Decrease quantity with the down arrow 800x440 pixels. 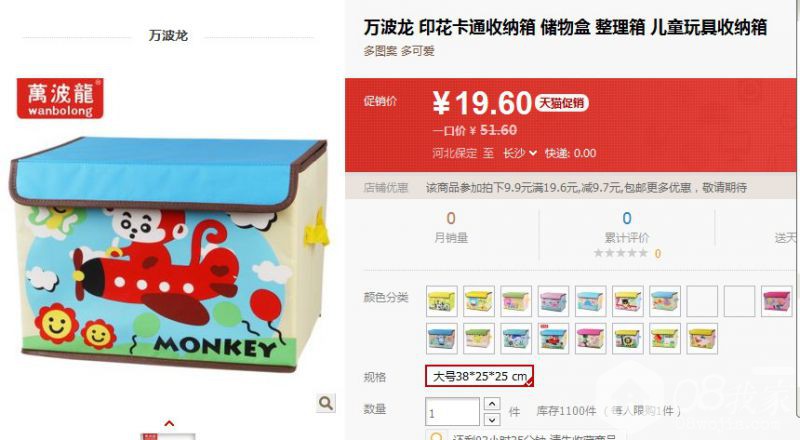(x=491, y=420)
